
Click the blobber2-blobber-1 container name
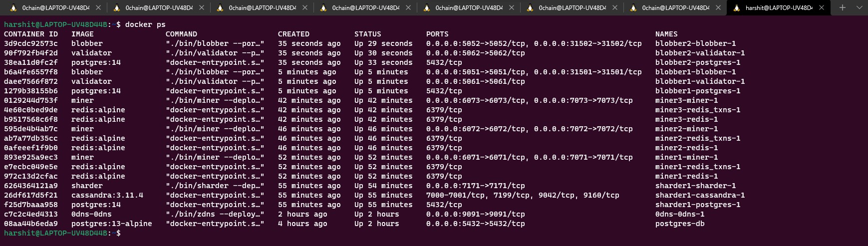click(x=695, y=43)
